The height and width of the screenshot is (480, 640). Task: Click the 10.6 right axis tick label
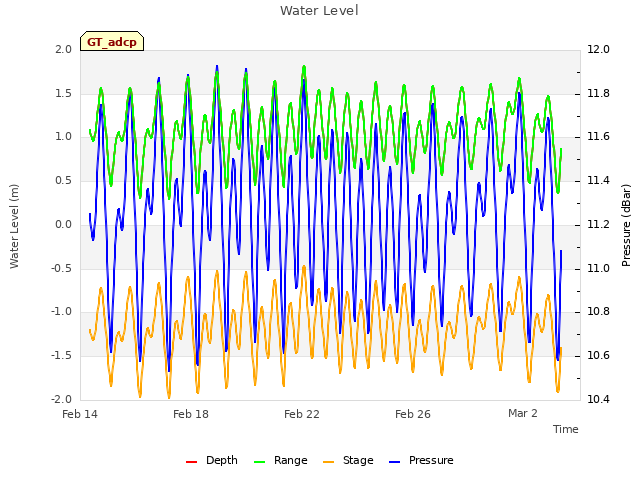[598, 356]
